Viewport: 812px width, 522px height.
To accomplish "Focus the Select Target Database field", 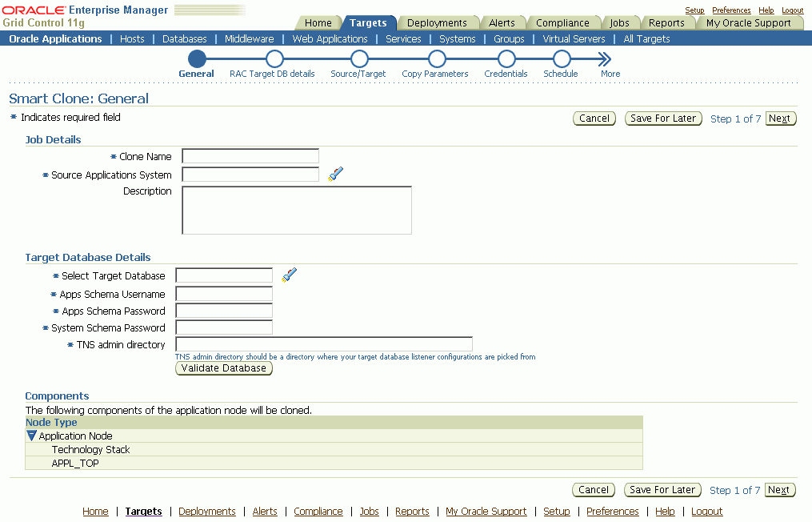I will (x=224, y=275).
